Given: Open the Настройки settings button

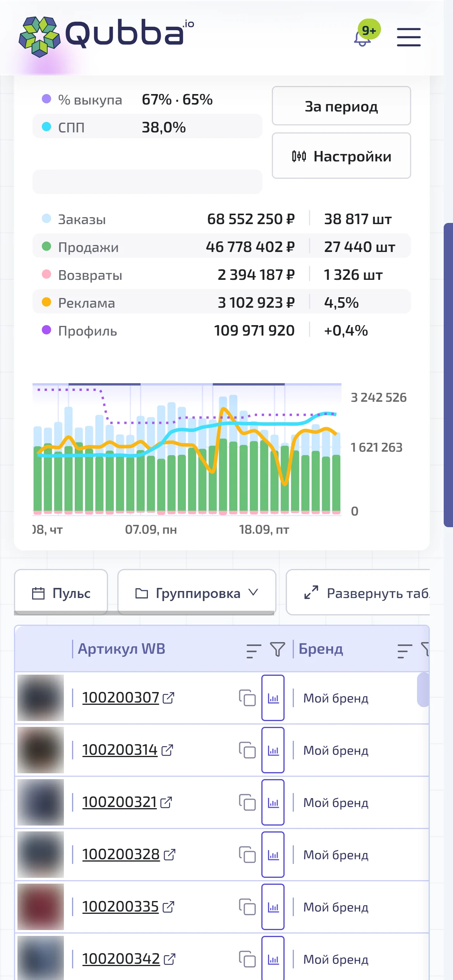Looking at the screenshot, I should 341,156.
